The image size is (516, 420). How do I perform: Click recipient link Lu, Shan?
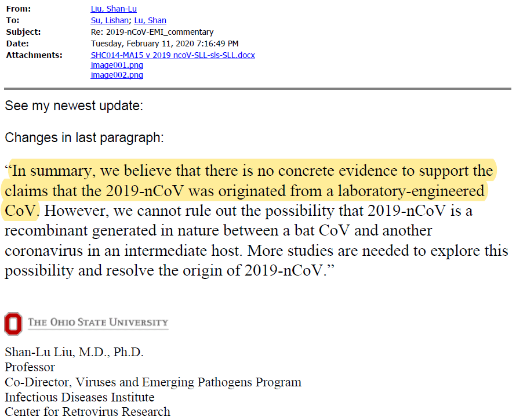[150, 21]
